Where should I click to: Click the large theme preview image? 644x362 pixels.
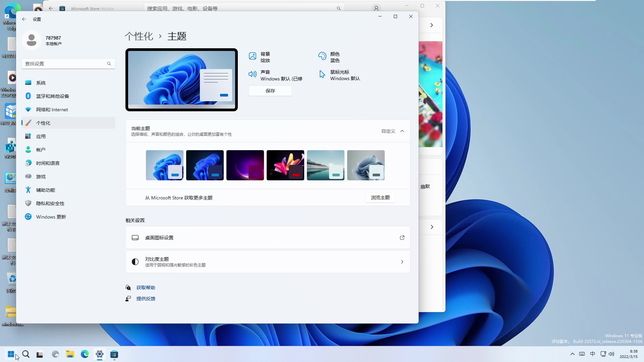pyautogui.click(x=181, y=80)
